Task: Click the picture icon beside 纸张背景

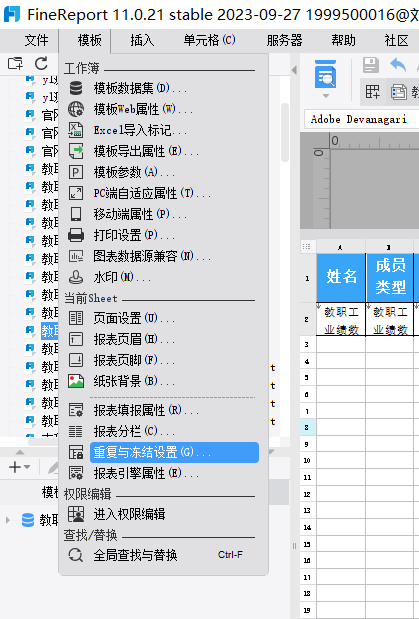Action: click(76, 381)
